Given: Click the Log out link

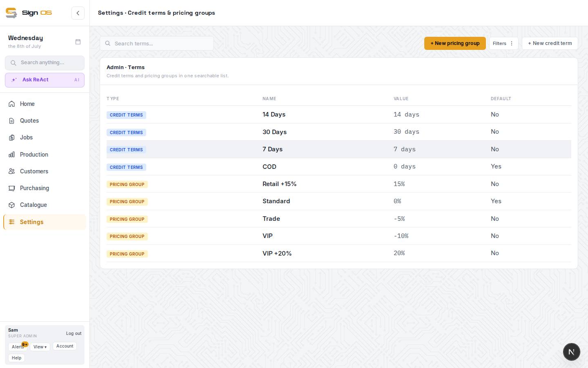Looking at the screenshot, I should tap(73, 333).
